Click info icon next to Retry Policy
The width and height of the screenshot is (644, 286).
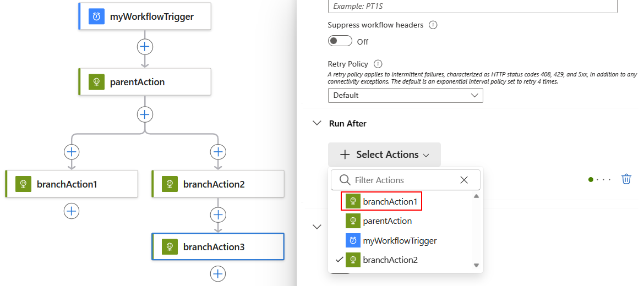point(378,64)
